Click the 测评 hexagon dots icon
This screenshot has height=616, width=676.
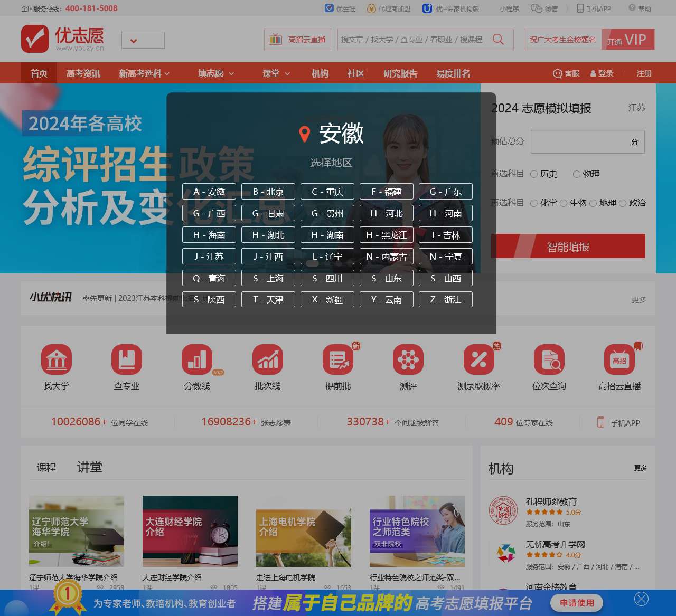point(408,360)
